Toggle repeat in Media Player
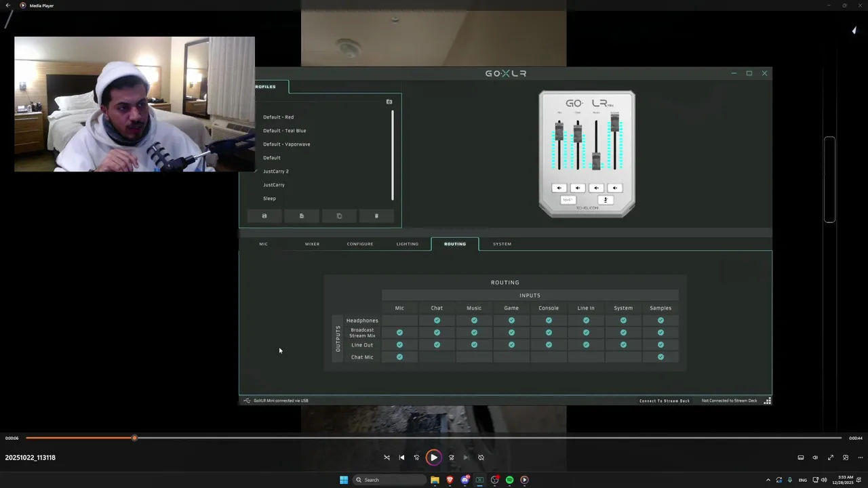The width and height of the screenshot is (868, 488). [x=481, y=457]
